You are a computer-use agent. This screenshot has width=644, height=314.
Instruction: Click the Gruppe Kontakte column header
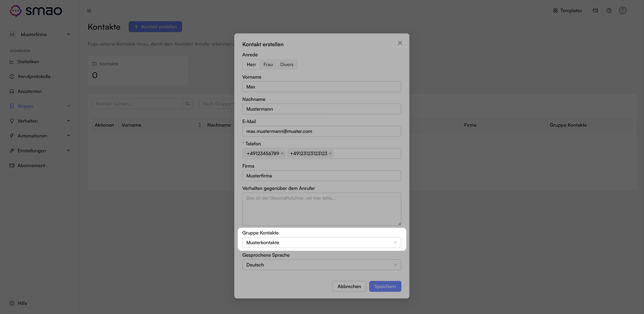(x=568, y=125)
